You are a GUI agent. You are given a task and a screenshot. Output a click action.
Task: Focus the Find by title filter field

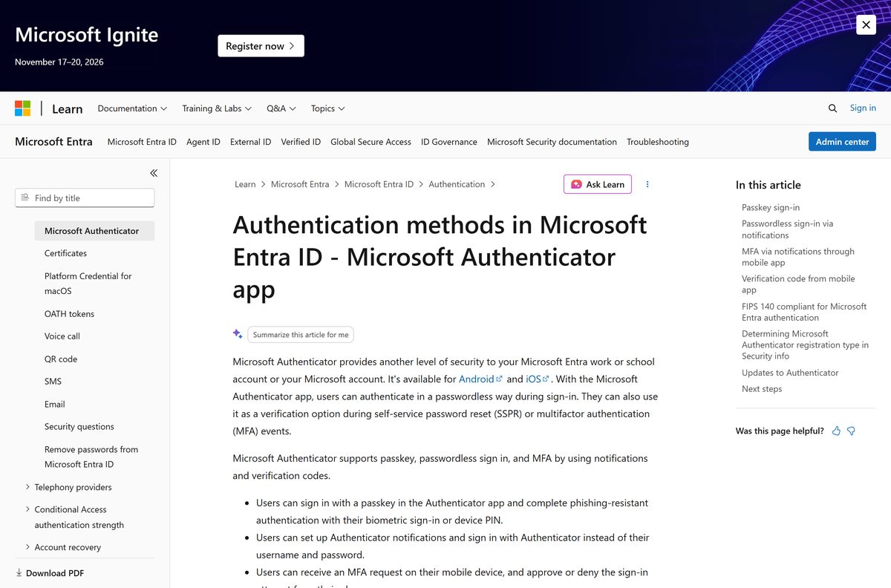click(x=85, y=197)
